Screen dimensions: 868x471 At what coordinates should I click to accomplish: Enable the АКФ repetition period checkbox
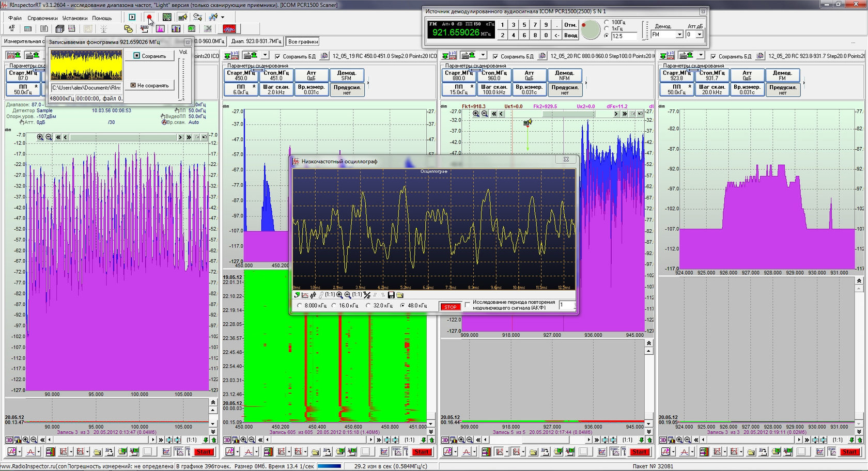tap(468, 305)
